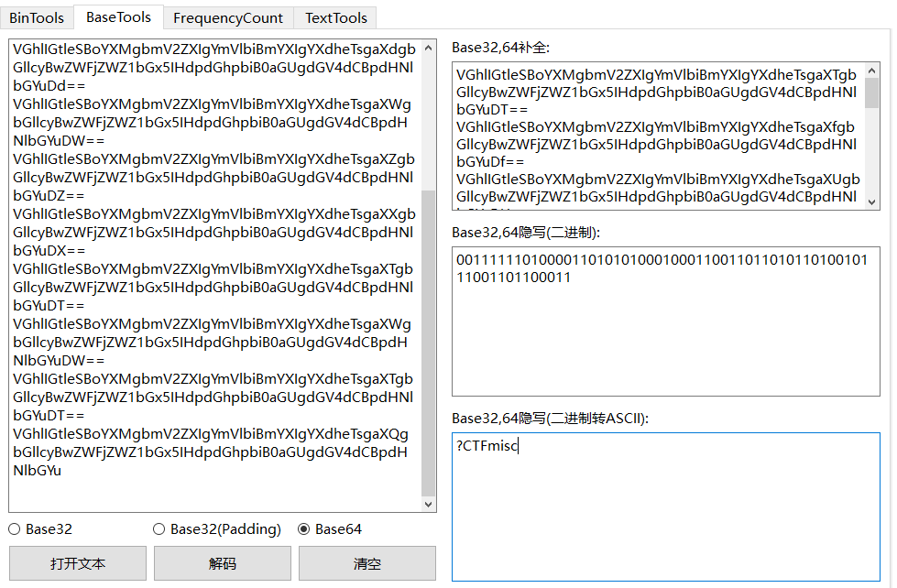This screenshot has height=588, width=897.
Task: Click down arrow of left input scrollbar
Action: tap(429, 505)
